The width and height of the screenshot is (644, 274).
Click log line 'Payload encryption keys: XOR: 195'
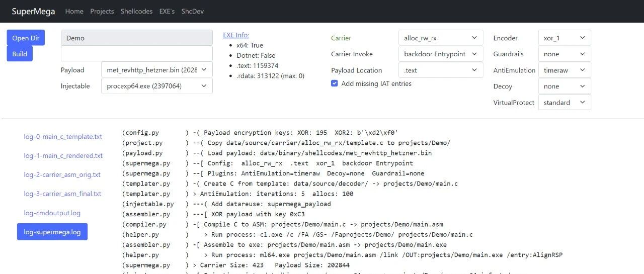pyautogui.click(x=260, y=133)
